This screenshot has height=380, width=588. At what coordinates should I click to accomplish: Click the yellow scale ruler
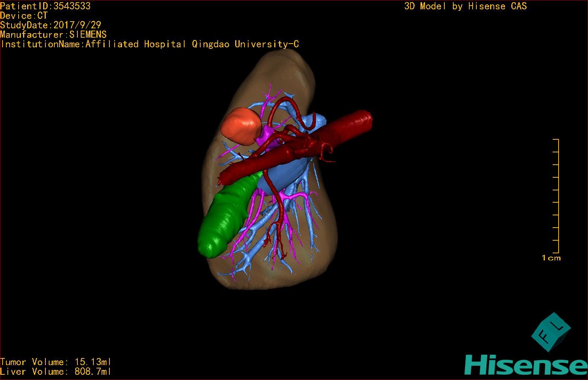pos(556,196)
